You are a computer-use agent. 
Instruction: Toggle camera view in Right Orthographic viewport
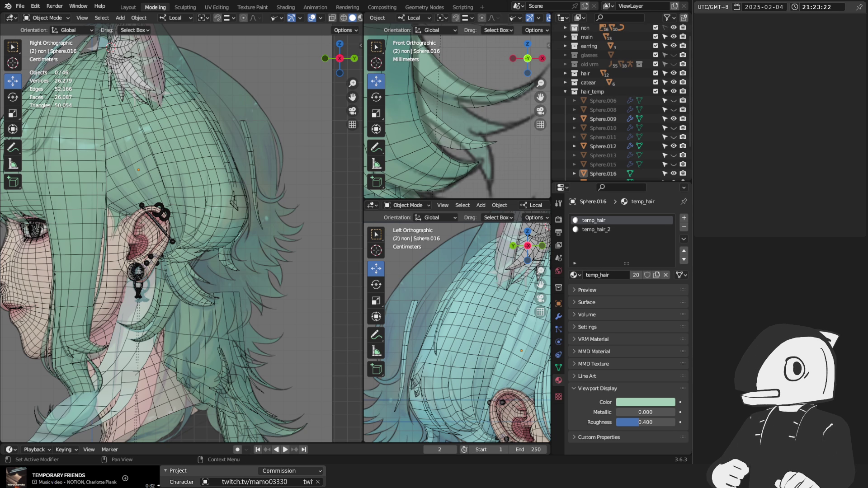click(352, 111)
